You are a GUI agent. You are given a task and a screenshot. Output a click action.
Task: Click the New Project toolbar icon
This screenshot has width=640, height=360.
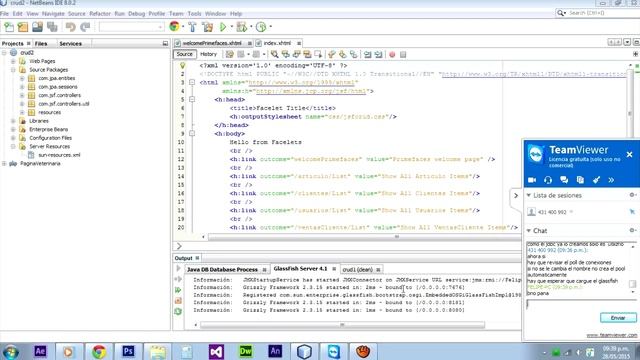coord(23,27)
